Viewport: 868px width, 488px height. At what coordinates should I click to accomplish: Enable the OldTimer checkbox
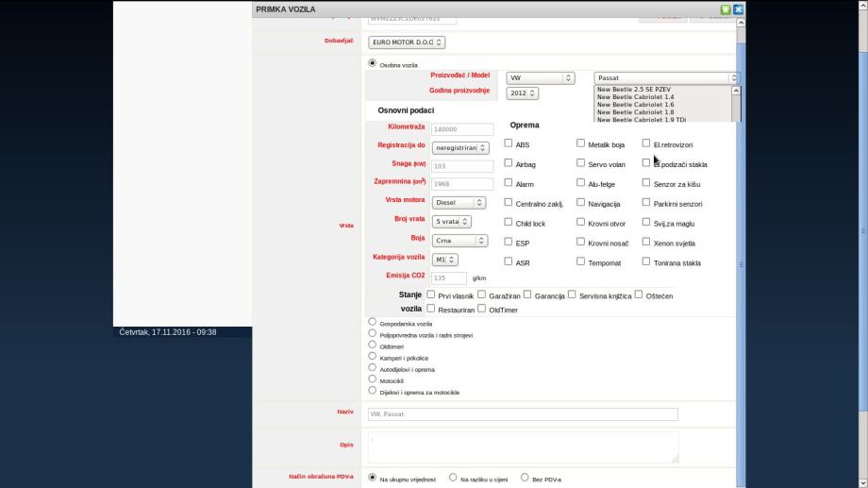tap(481, 309)
